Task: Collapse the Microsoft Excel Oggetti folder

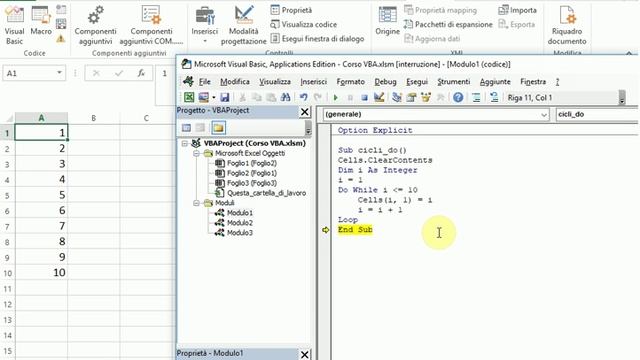Action: pyautogui.click(x=196, y=153)
